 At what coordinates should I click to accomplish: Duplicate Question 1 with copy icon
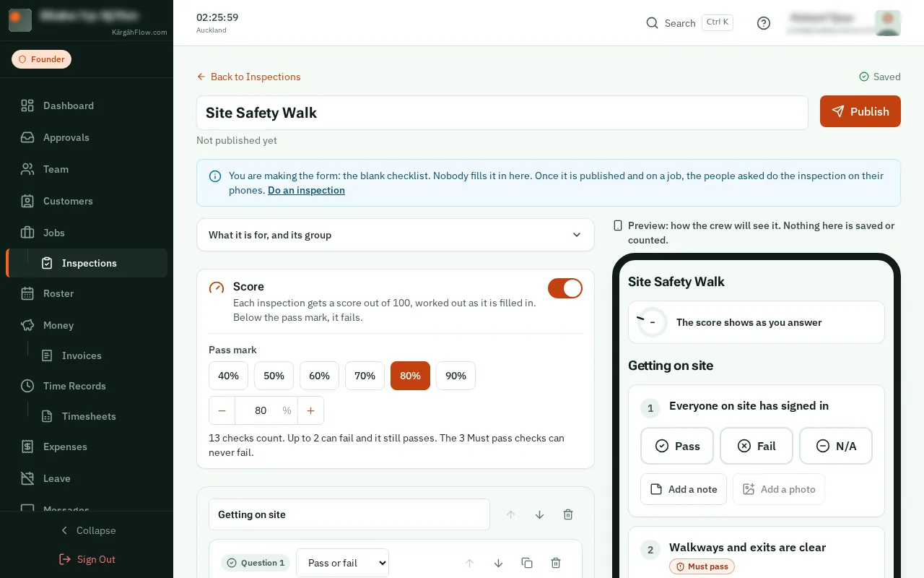click(527, 563)
